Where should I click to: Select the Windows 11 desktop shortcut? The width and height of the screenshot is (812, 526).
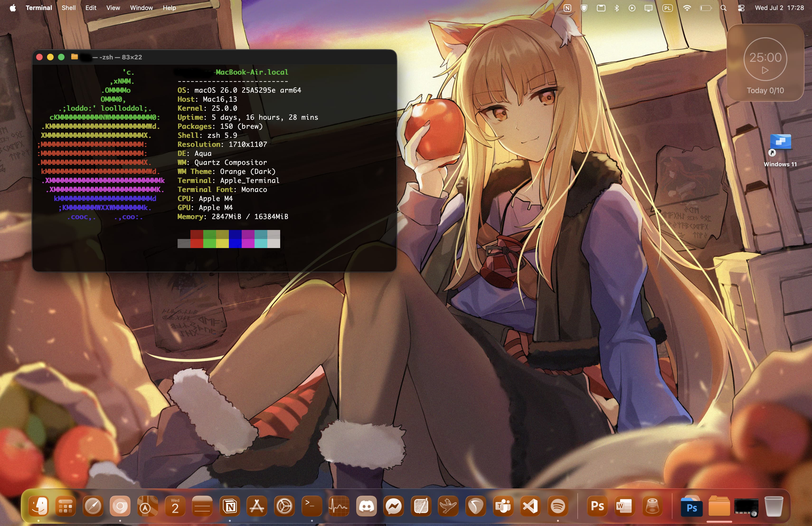780,150
